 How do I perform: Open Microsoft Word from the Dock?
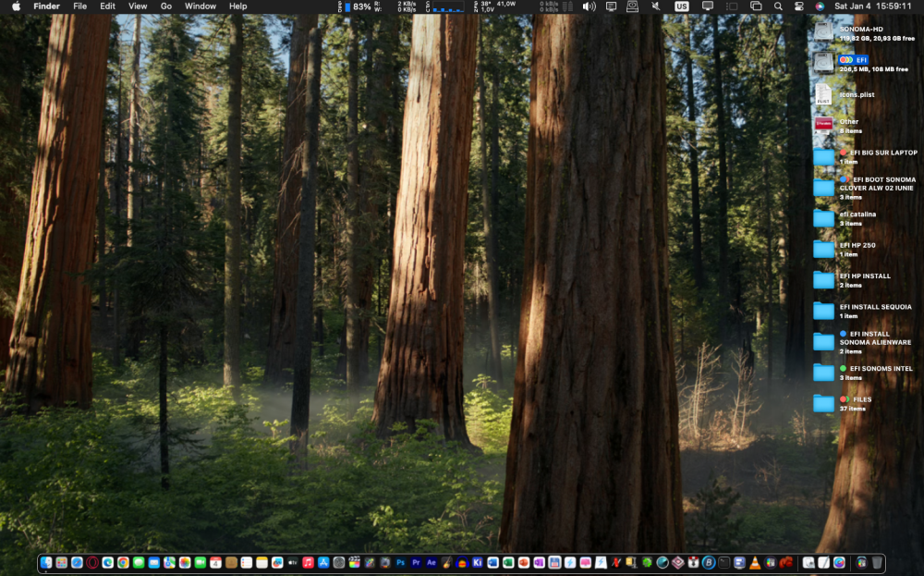click(x=493, y=562)
